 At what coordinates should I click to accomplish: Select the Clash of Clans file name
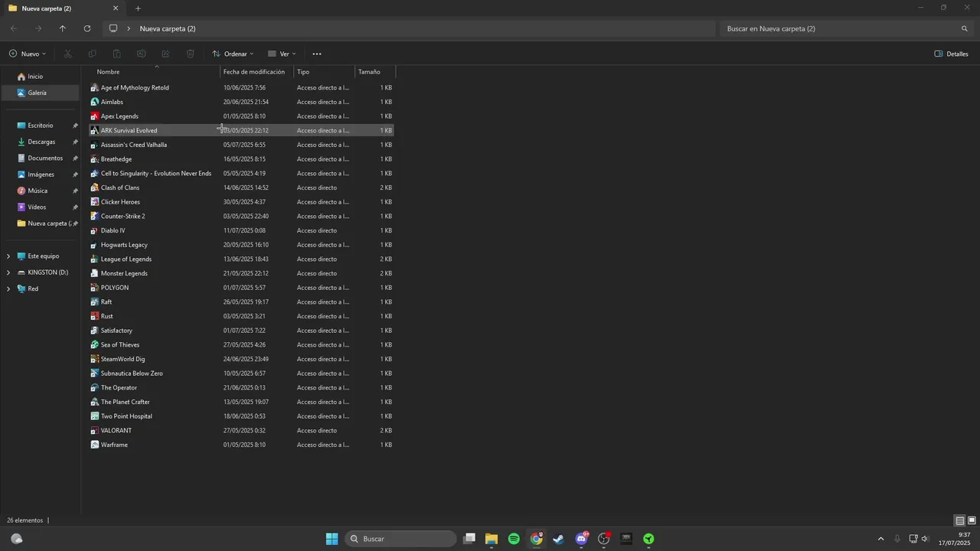[120, 187]
